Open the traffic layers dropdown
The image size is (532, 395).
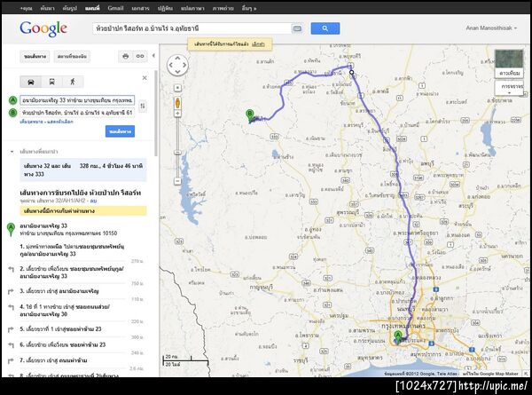pyautogui.click(x=510, y=88)
